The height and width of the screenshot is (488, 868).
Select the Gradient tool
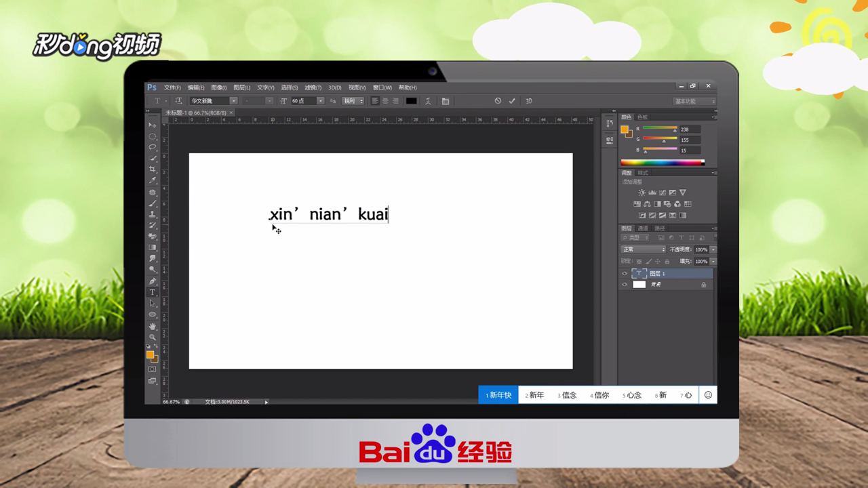coord(153,247)
